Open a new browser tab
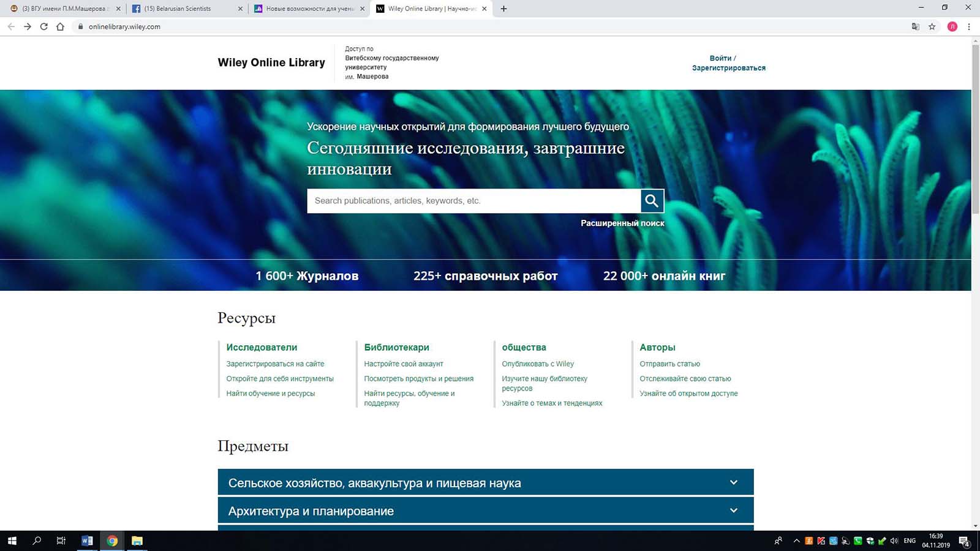Screen dimensions: 980x551 503,9
